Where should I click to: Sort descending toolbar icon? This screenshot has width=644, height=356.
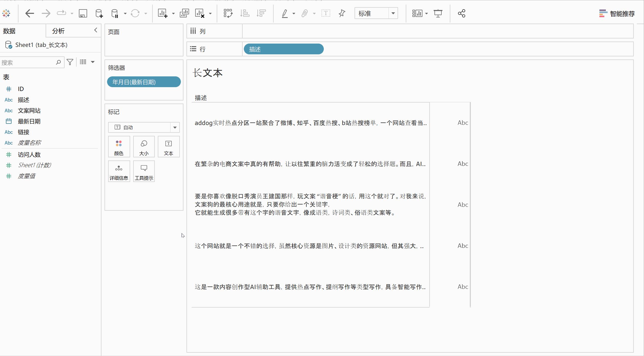[261, 13]
